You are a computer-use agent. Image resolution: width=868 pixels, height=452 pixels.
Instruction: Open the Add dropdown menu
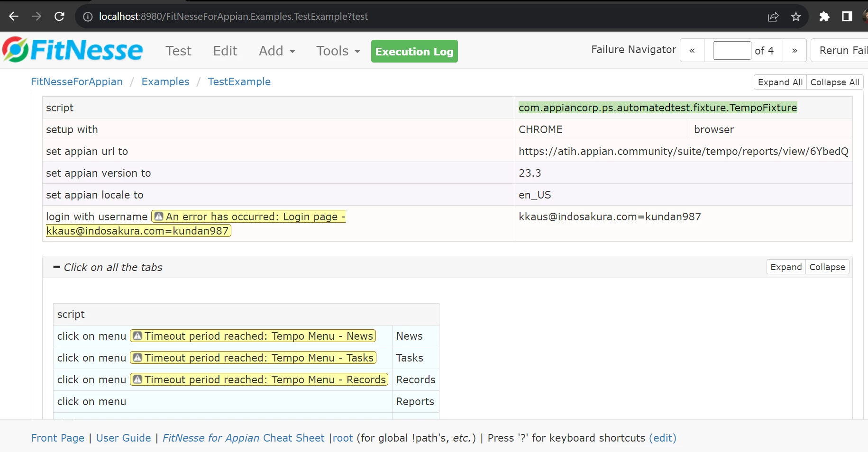277,51
